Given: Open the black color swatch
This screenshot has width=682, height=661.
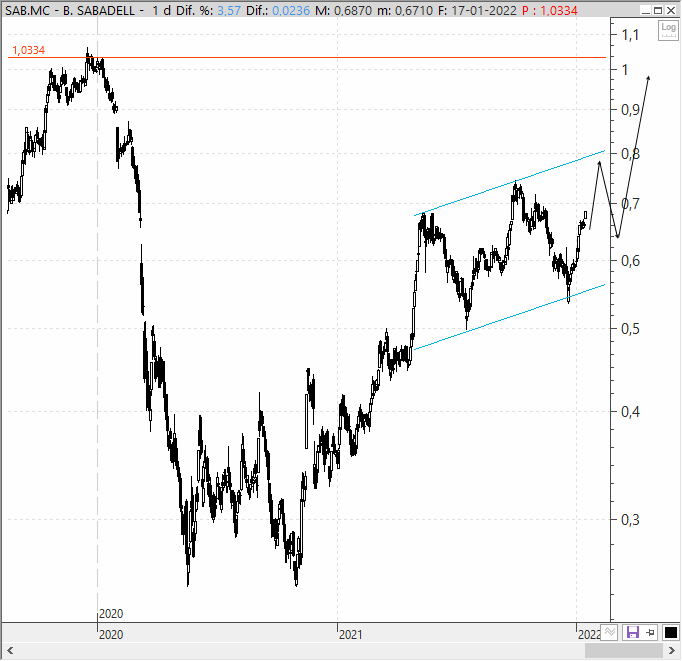Looking at the screenshot, I should coord(671,633).
